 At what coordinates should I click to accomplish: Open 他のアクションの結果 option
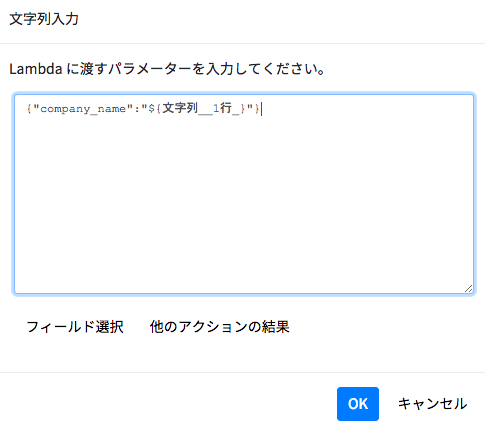click(x=219, y=327)
